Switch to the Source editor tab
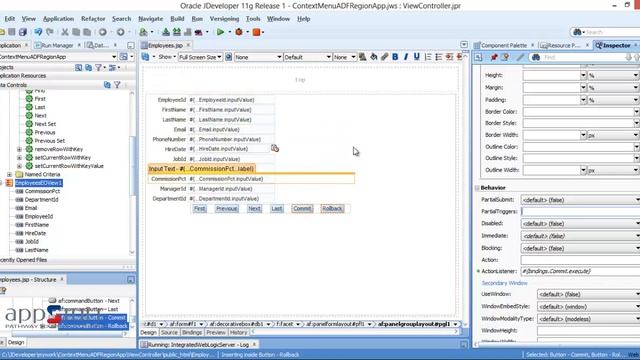The image size is (640, 360). [169, 333]
